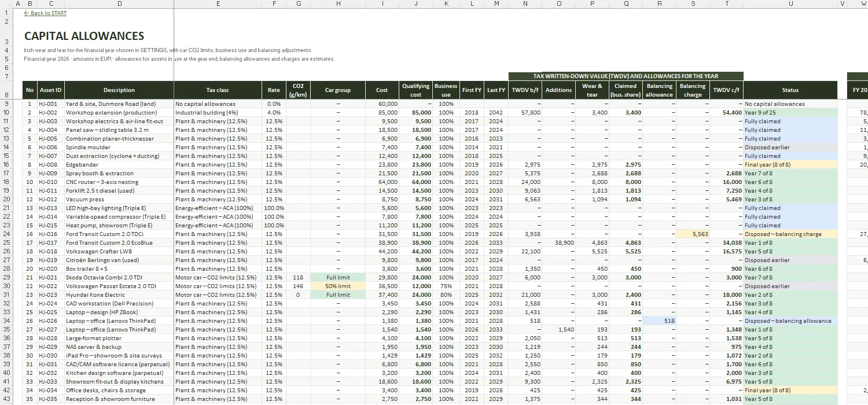This screenshot has width=868, height=405.
Task: Select column header H
Action: click(338, 3)
